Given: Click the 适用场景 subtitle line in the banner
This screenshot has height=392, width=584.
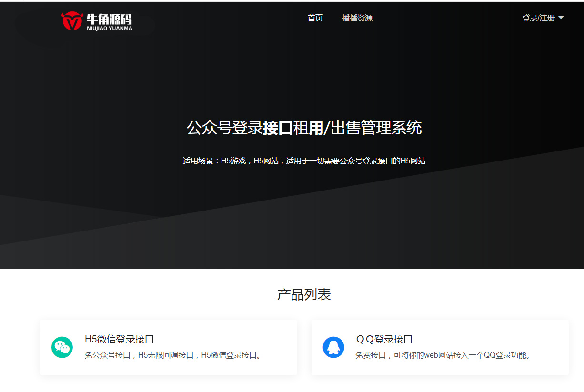Looking at the screenshot, I should click(x=304, y=161).
